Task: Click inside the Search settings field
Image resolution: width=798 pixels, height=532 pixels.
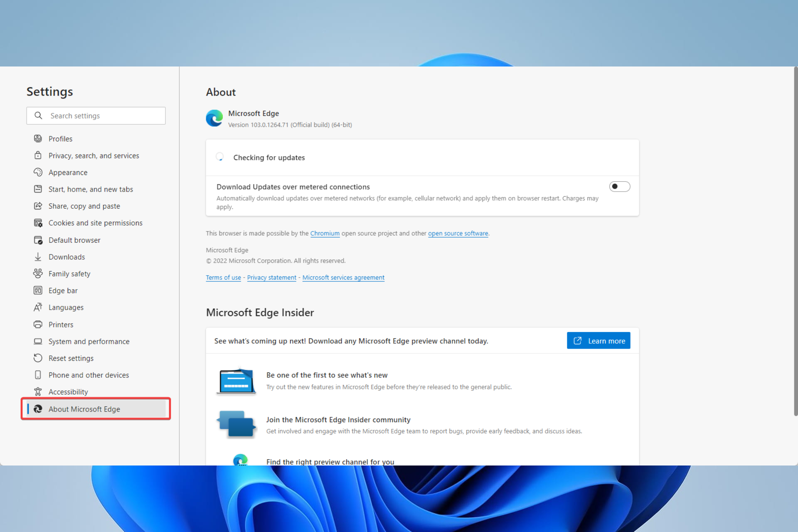Action: click(x=96, y=116)
